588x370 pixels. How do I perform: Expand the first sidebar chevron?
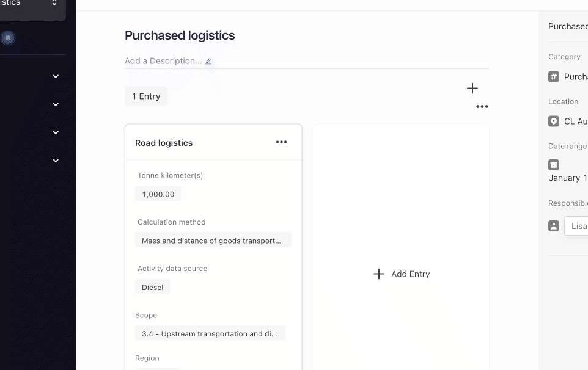point(56,76)
